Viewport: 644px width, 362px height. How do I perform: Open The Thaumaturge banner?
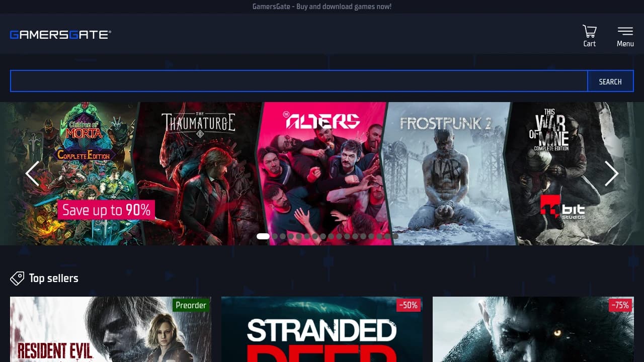pos(199,173)
